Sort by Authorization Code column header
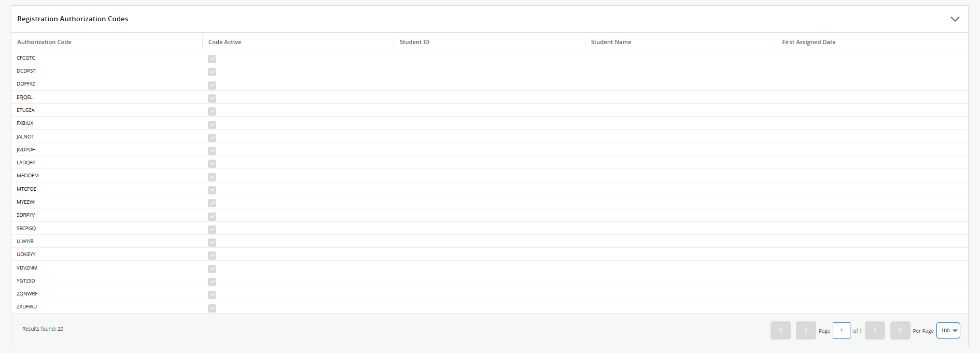 click(45, 42)
